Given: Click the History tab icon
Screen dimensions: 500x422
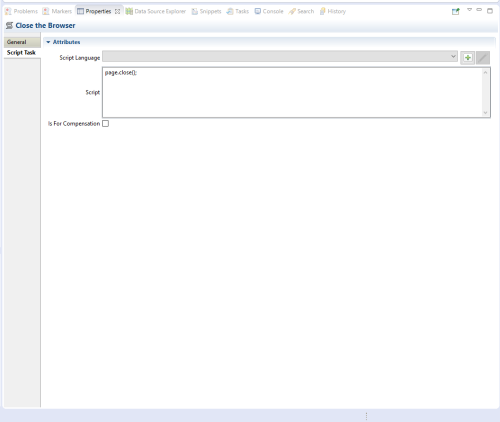Looking at the screenshot, I should pyautogui.click(x=323, y=11).
